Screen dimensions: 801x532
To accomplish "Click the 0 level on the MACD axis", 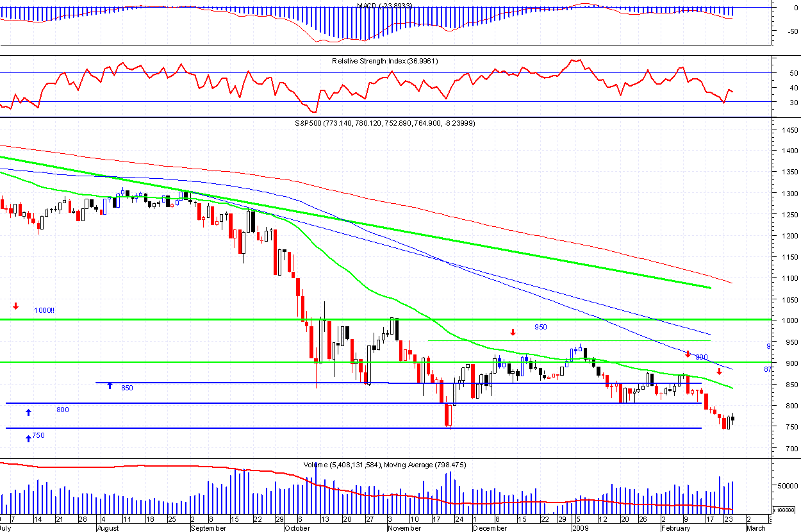I will [796, 8].
